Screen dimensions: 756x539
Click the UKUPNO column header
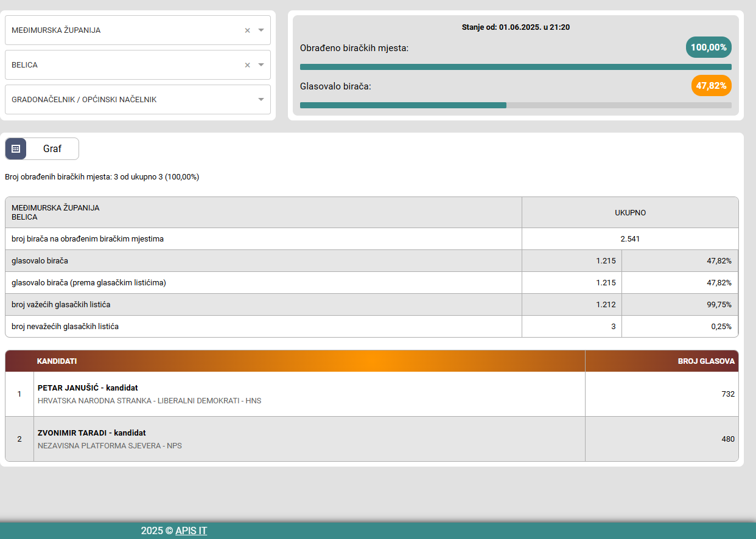pos(630,213)
